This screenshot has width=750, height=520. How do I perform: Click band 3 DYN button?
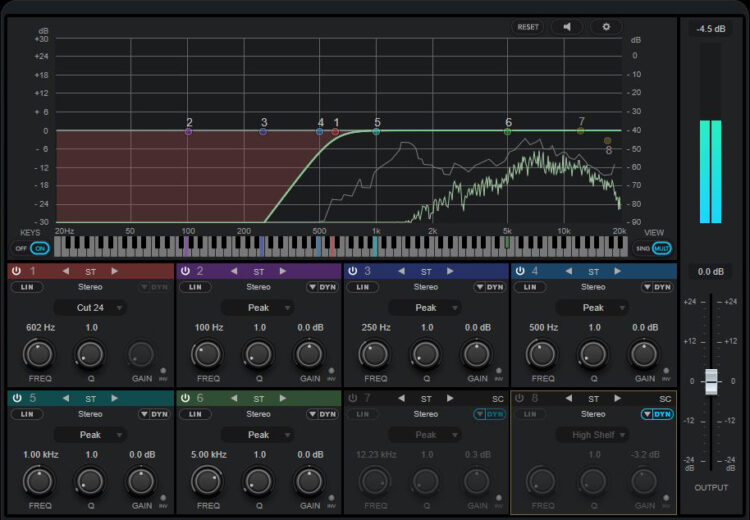495,287
